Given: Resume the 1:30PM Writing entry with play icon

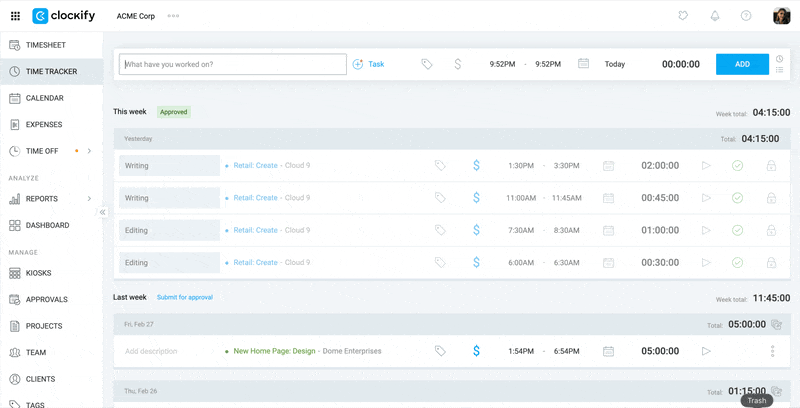Looking at the screenshot, I should point(706,166).
